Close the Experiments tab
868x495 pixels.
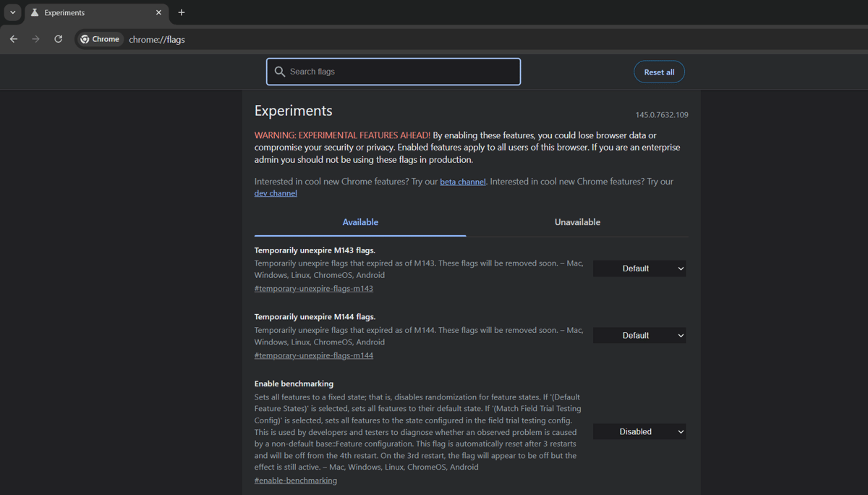pyautogui.click(x=159, y=12)
